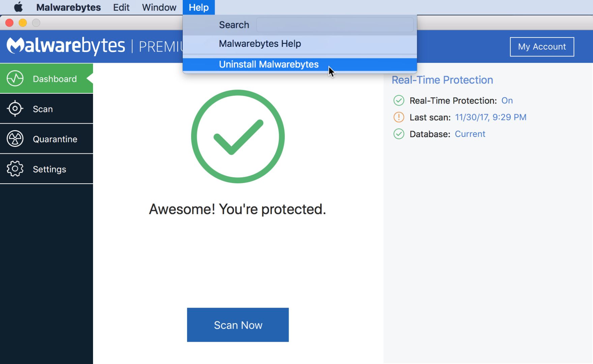Open the Malwarebytes application menu
The width and height of the screenshot is (593, 364).
click(68, 7)
